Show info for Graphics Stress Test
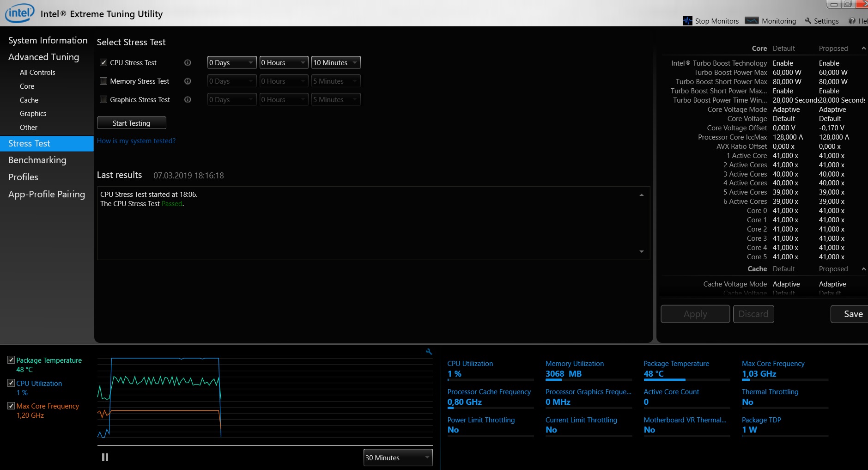 pyautogui.click(x=188, y=99)
